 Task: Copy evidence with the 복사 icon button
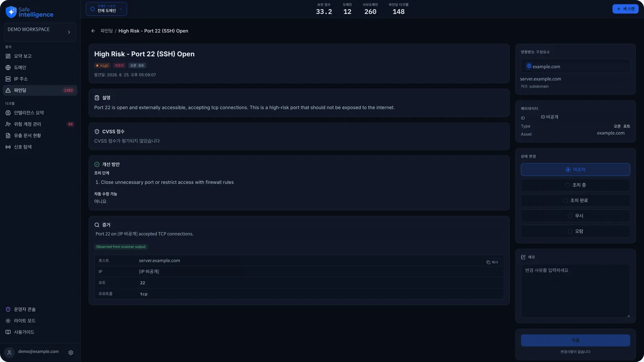coord(492,262)
